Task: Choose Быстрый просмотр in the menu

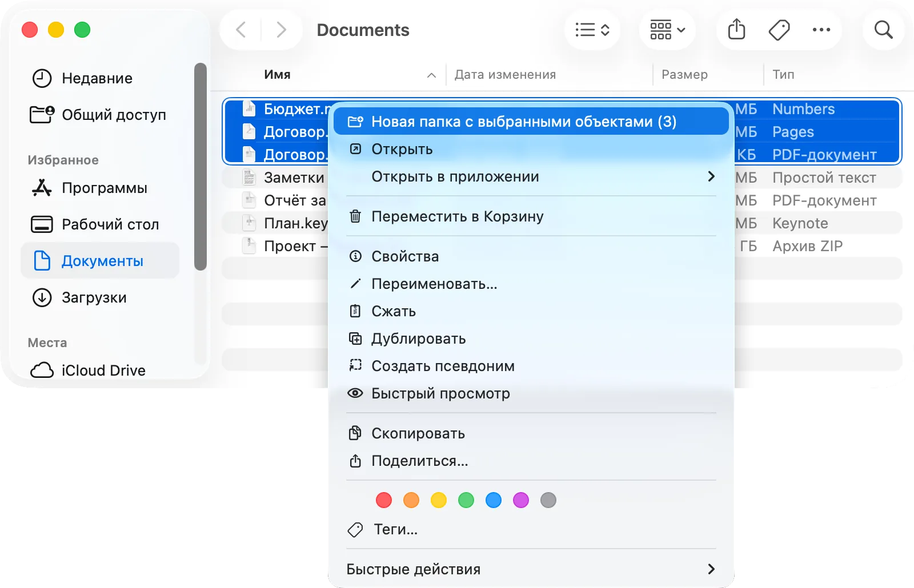Action: (x=531, y=393)
